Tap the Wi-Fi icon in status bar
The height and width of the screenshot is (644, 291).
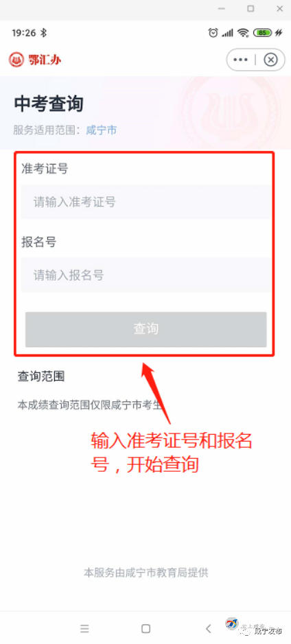[244, 33]
